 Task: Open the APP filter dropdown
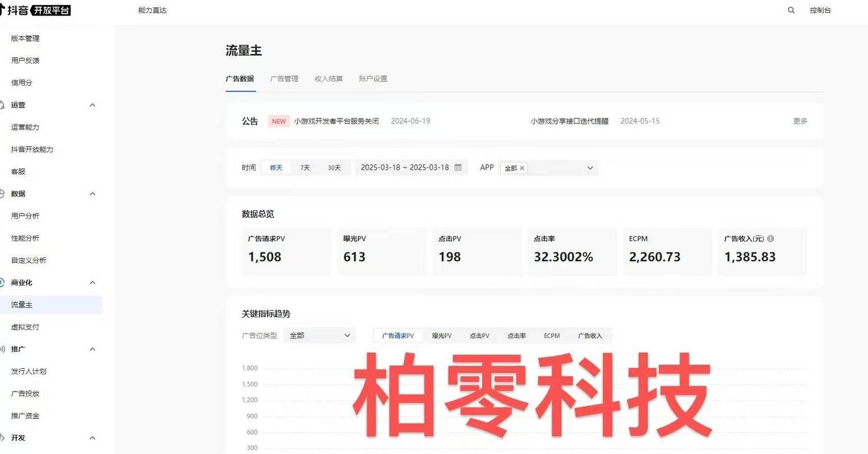[549, 168]
